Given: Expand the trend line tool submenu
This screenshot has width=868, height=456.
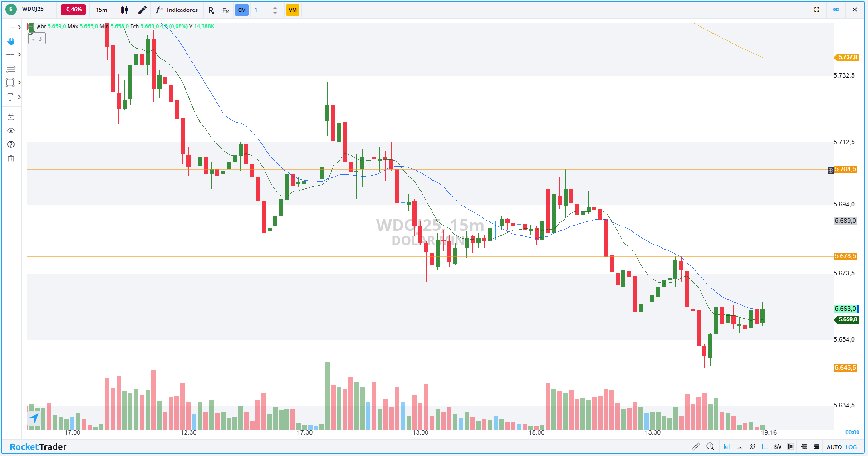Looking at the screenshot, I should [20, 54].
